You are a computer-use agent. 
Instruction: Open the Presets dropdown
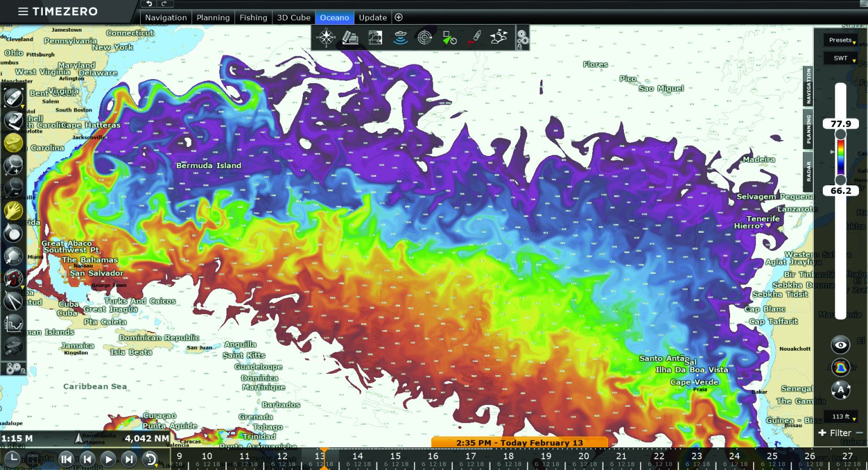pyautogui.click(x=840, y=40)
